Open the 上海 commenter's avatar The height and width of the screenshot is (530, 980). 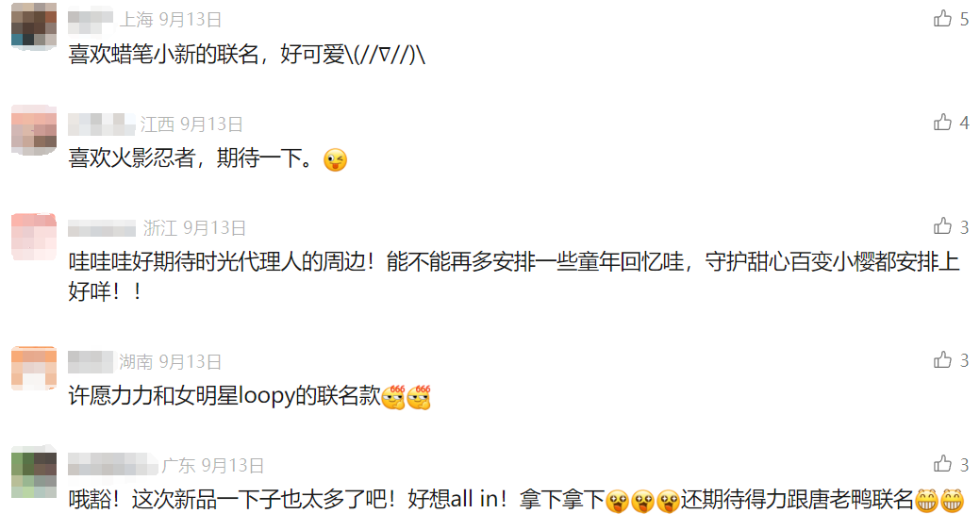tap(34, 25)
